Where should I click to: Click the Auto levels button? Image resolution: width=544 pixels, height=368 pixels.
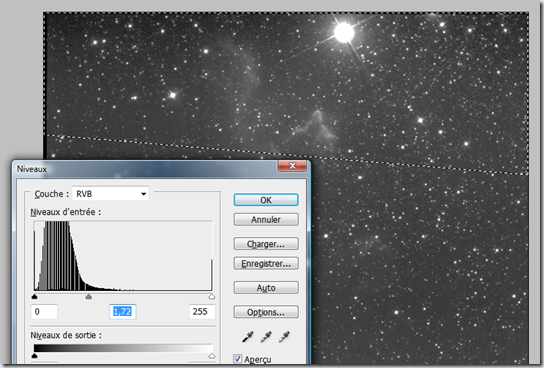coord(266,288)
